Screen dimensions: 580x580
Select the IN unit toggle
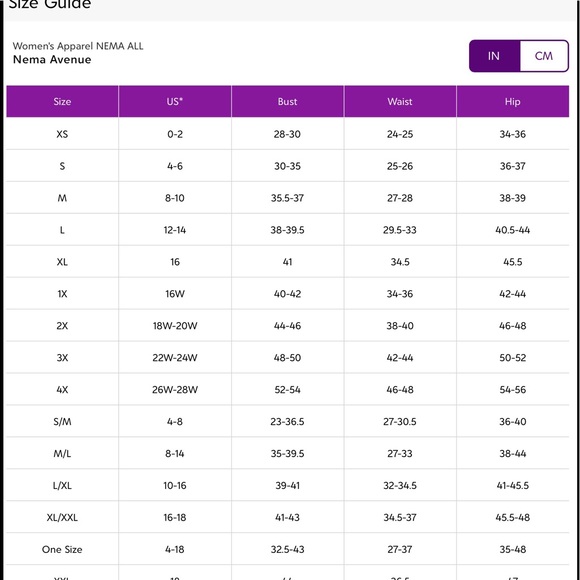(x=494, y=56)
